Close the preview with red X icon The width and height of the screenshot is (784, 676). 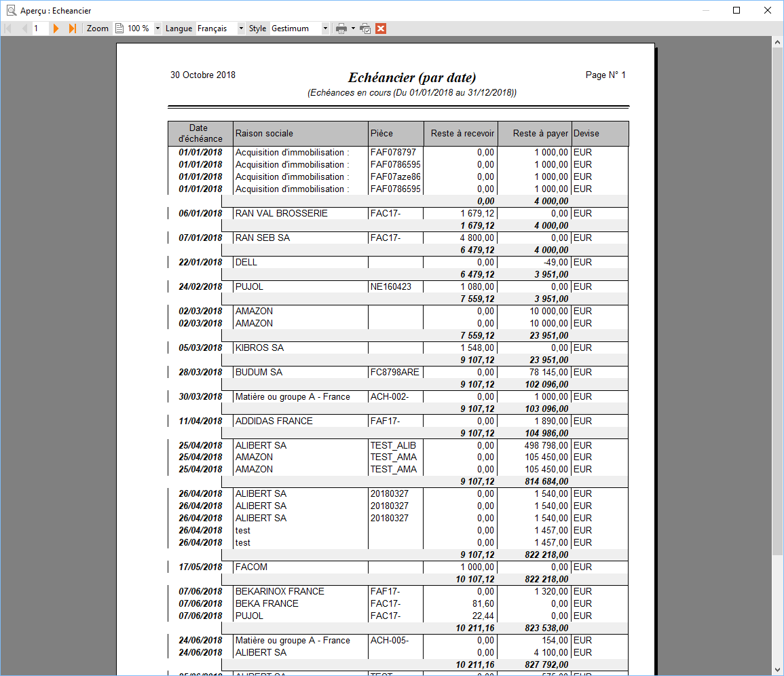pyautogui.click(x=381, y=29)
